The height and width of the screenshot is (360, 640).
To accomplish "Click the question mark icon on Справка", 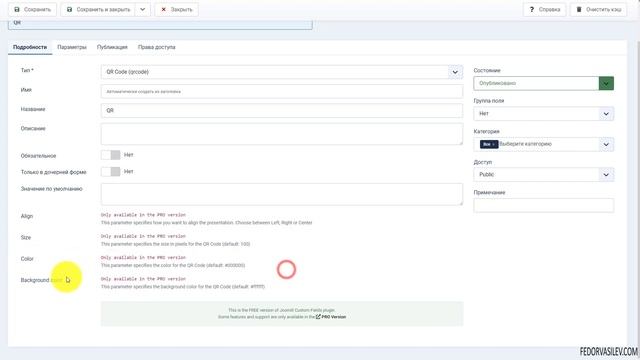I will (x=531, y=9).
